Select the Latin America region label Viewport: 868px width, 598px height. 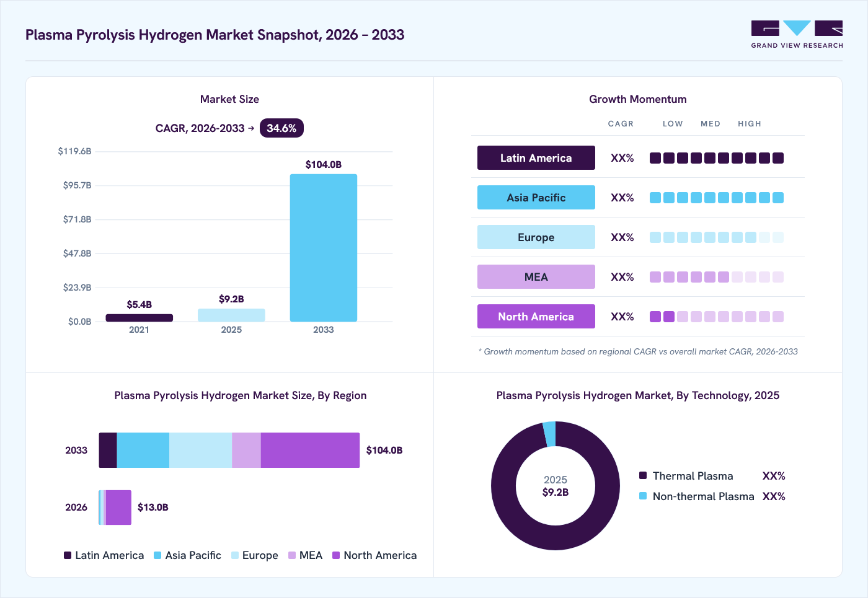(536, 158)
